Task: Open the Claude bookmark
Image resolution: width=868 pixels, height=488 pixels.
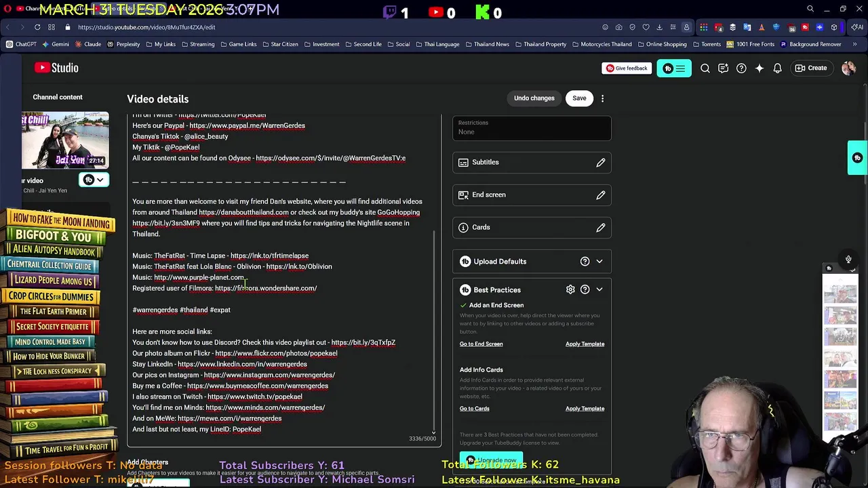Action: (x=88, y=45)
